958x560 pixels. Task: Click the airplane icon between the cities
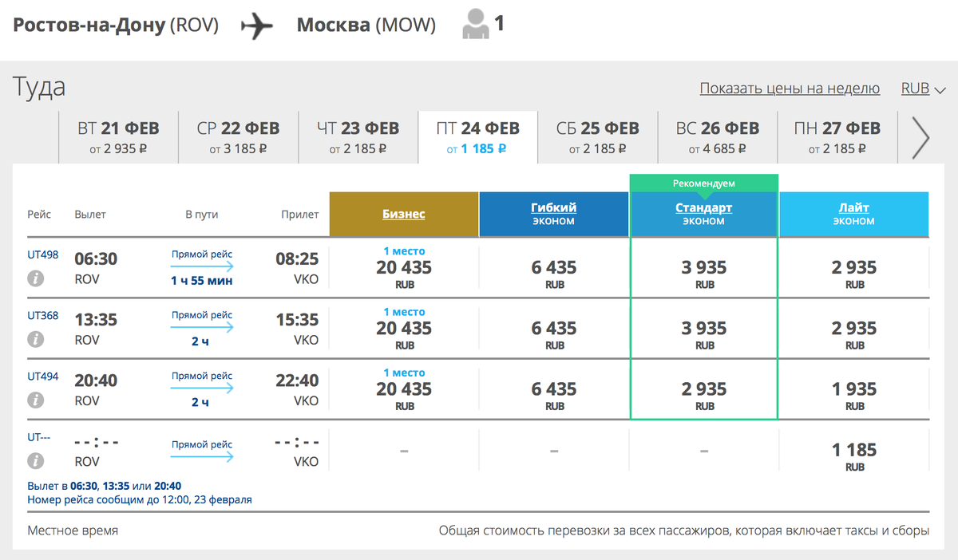(x=257, y=26)
